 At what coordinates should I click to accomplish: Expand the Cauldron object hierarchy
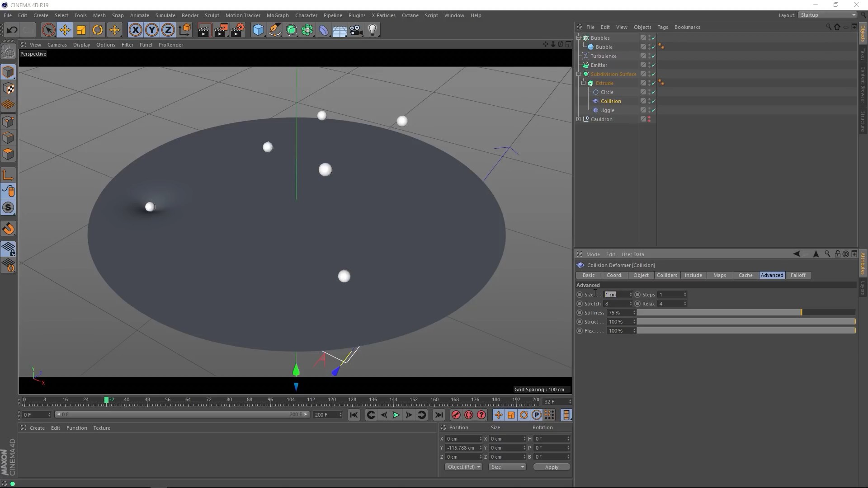(579, 119)
